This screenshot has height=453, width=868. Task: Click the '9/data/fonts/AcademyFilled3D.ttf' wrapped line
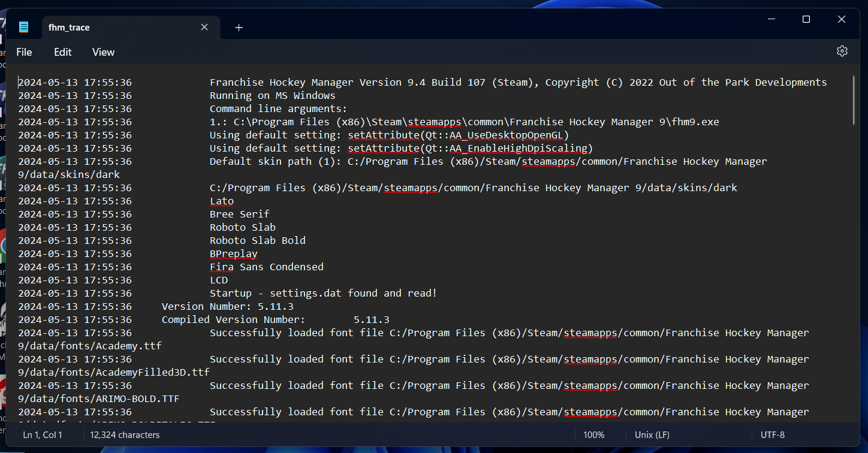click(114, 372)
